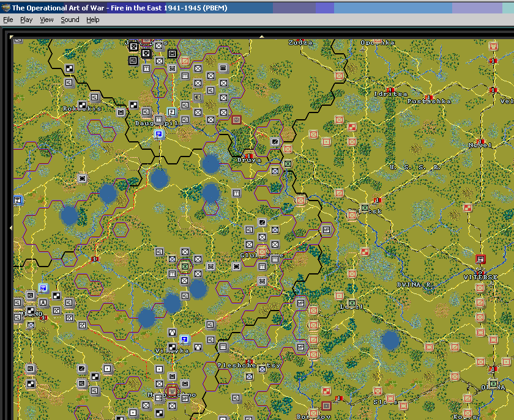Select the air unit on the map's left edge
This screenshot has height=420, width=514.
coord(18,200)
